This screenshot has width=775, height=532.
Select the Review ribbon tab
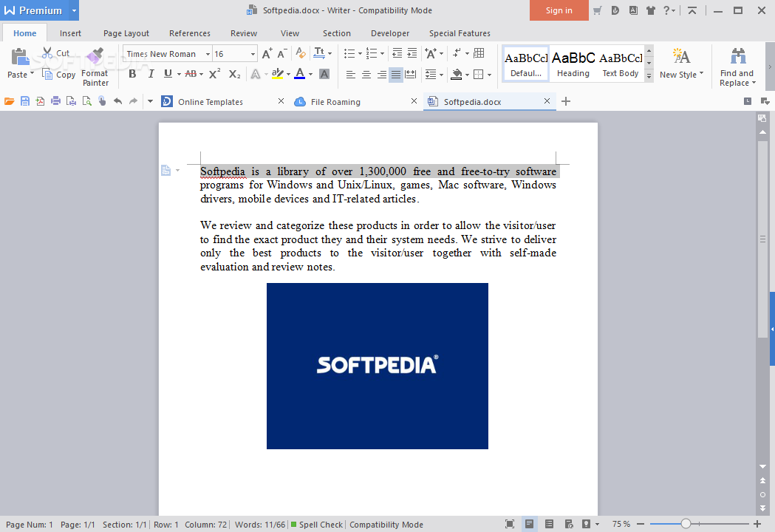pyautogui.click(x=243, y=33)
